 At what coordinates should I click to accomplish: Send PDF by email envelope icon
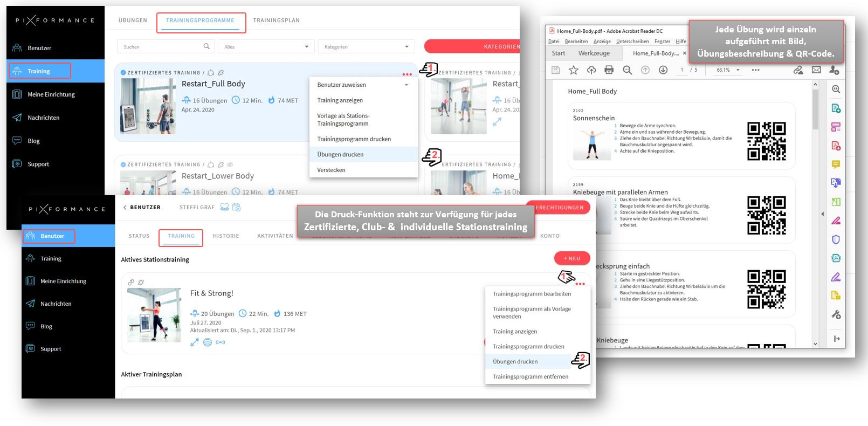click(x=816, y=70)
